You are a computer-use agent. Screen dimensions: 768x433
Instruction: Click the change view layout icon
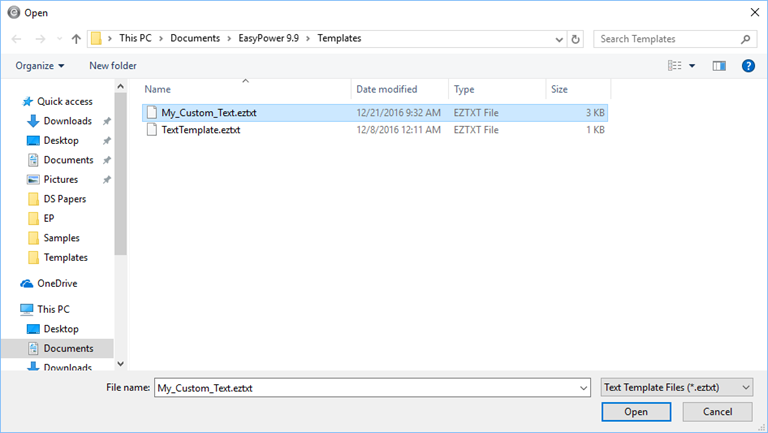[x=674, y=66]
